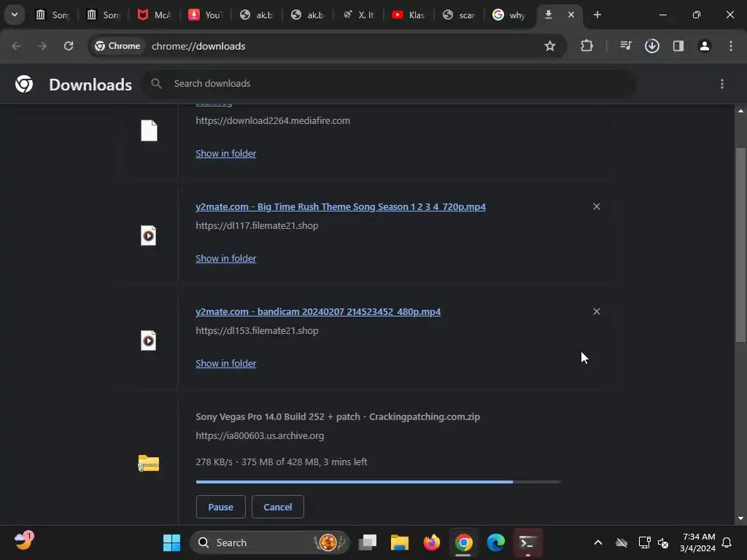This screenshot has height=560, width=747.
Task: Switch to the X tab
Action: pyautogui.click(x=359, y=15)
